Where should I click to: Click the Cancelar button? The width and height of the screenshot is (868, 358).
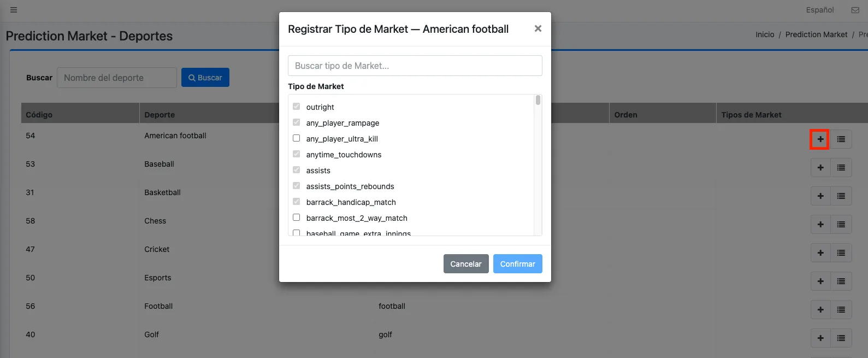[466, 263]
